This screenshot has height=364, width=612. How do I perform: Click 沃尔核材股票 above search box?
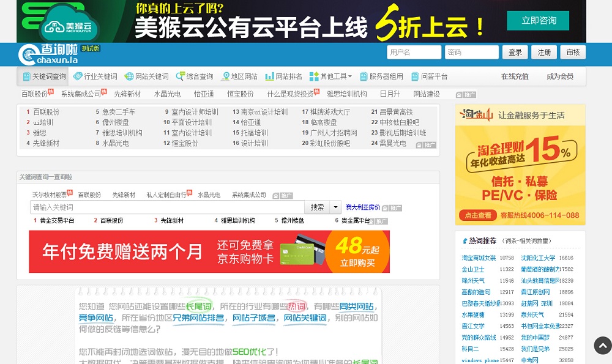tap(50, 195)
